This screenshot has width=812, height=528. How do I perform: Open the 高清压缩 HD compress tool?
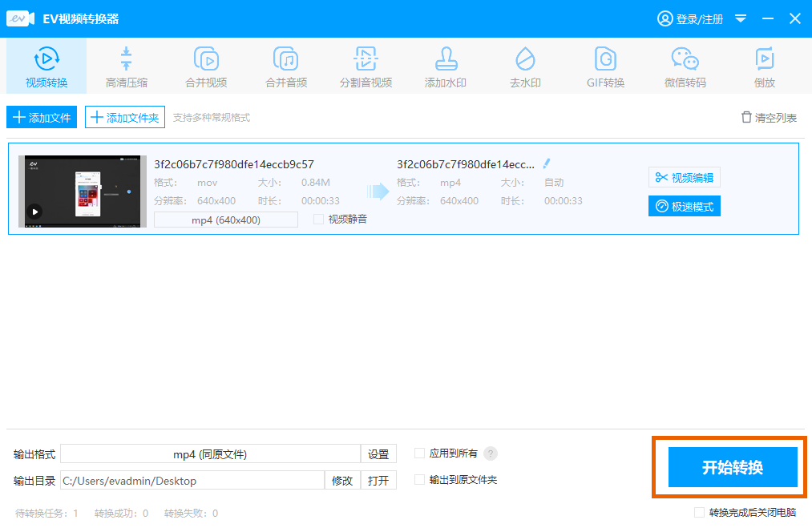pyautogui.click(x=127, y=67)
